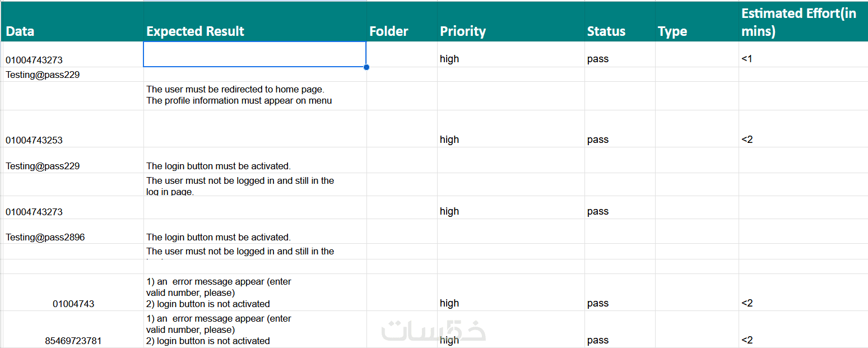The width and height of the screenshot is (868, 348).
Task: Click the pass status in 85469723781 row
Action: click(598, 340)
